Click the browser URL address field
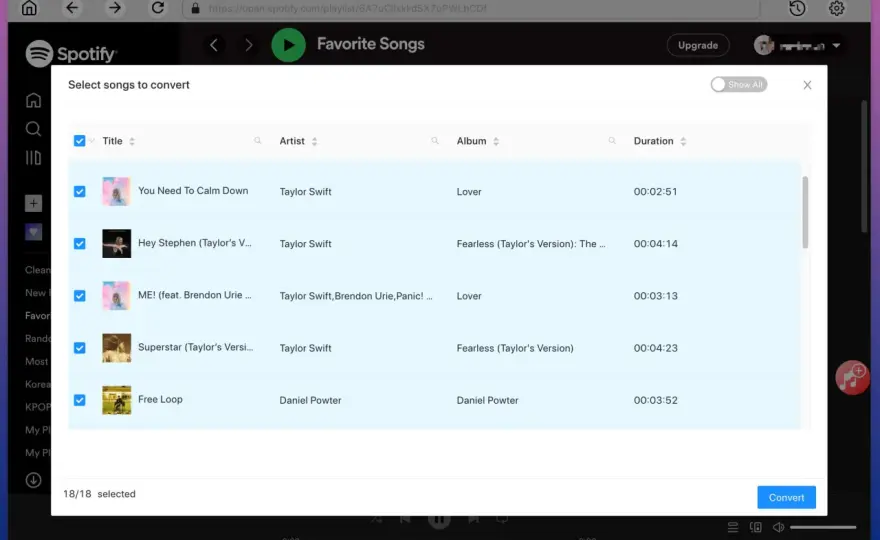 (470, 8)
